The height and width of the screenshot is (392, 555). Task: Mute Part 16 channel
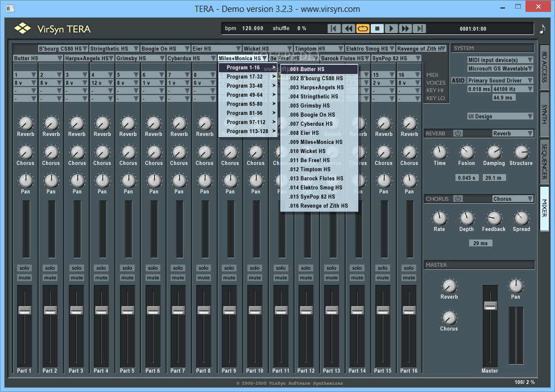409,278
